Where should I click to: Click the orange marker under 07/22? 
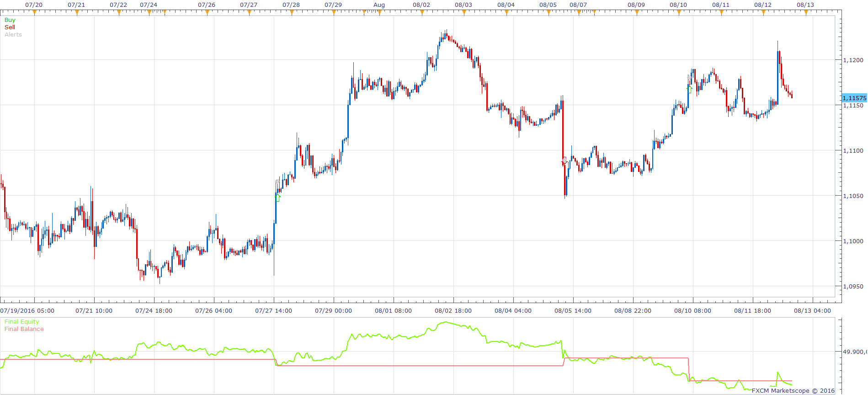119,12
